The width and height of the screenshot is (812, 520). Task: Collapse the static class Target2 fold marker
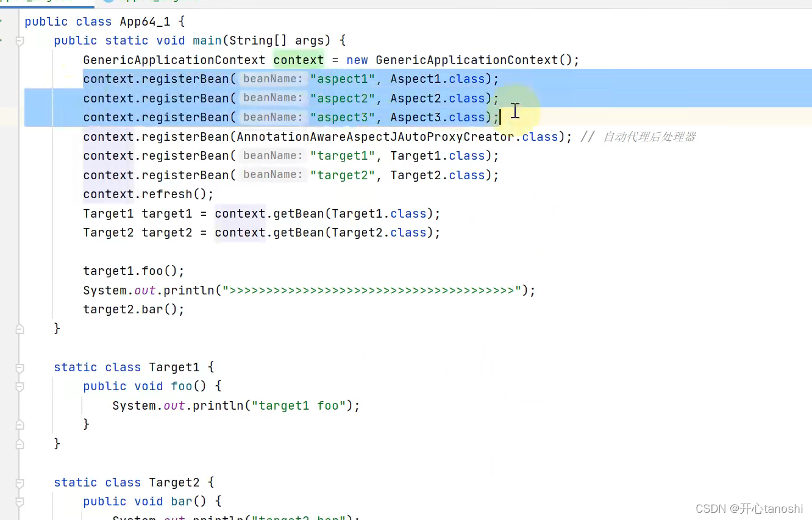pyautogui.click(x=20, y=483)
